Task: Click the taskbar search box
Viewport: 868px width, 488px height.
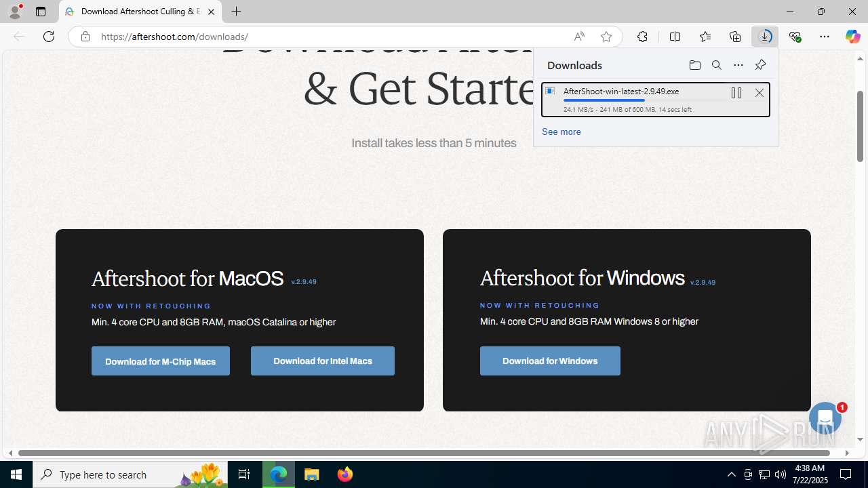Action: (130, 474)
